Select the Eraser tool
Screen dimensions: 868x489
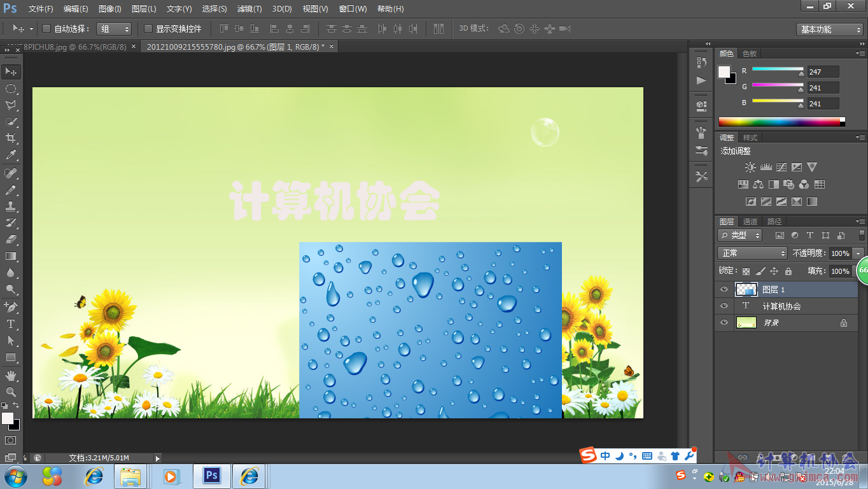[x=11, y=239]
